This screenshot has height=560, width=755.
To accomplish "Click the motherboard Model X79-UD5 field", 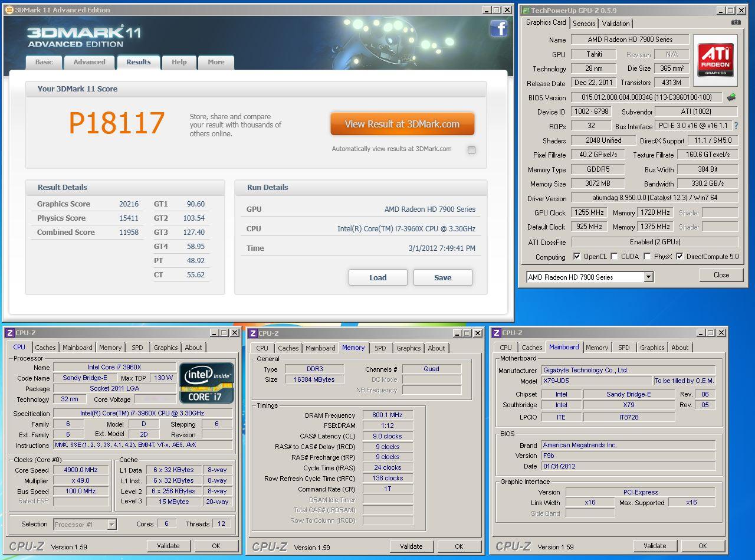I will [x=597, y=381].
